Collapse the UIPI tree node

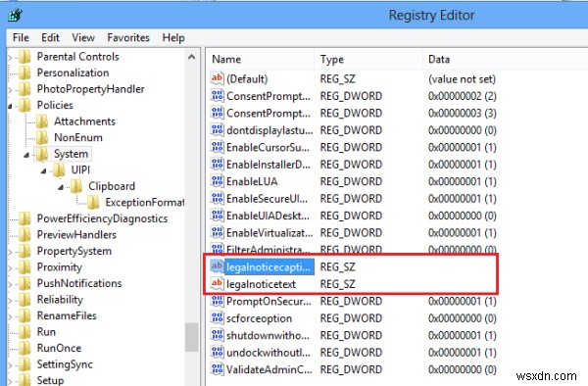tap(44, 170)
